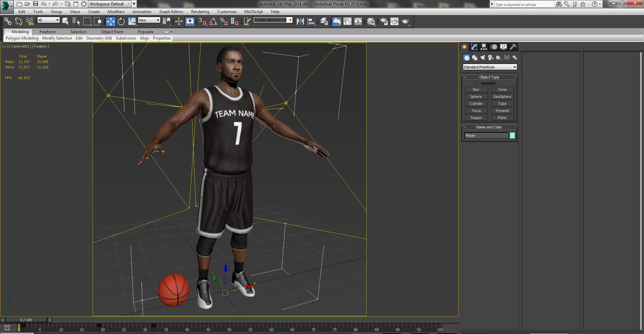Switch to the Freeform ribbon tab

pos(47,32)
